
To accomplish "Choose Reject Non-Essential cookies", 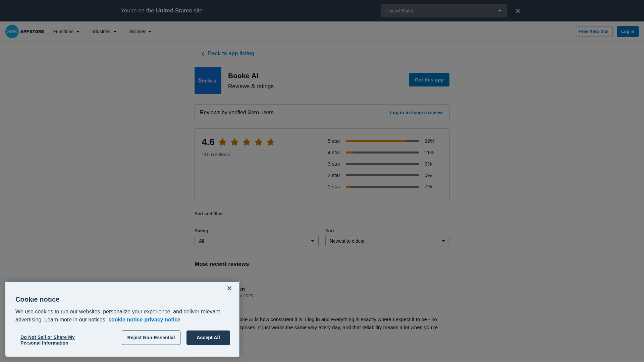I will pos(151,338).
